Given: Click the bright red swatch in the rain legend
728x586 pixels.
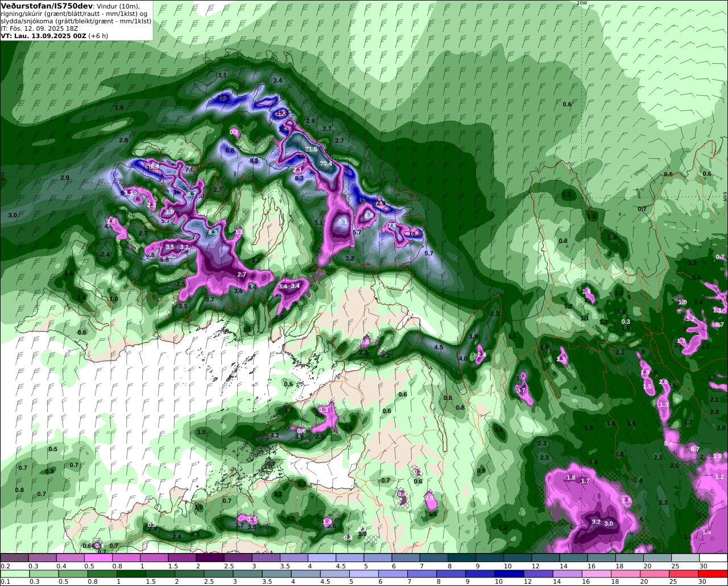Looking at the screenshot, I should point(713,573).
